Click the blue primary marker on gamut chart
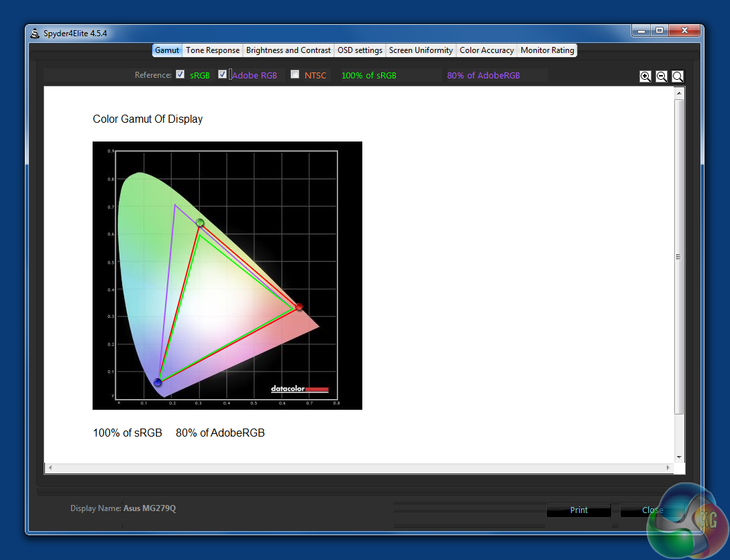730x560 pixels. [x=158, y=382]
